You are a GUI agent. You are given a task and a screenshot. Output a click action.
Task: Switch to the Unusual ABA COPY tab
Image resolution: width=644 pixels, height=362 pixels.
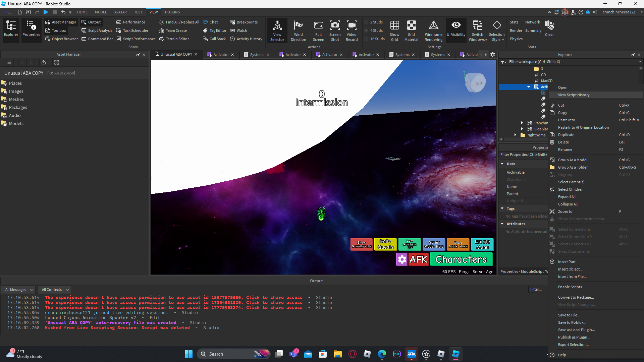(x=176, y=54)
